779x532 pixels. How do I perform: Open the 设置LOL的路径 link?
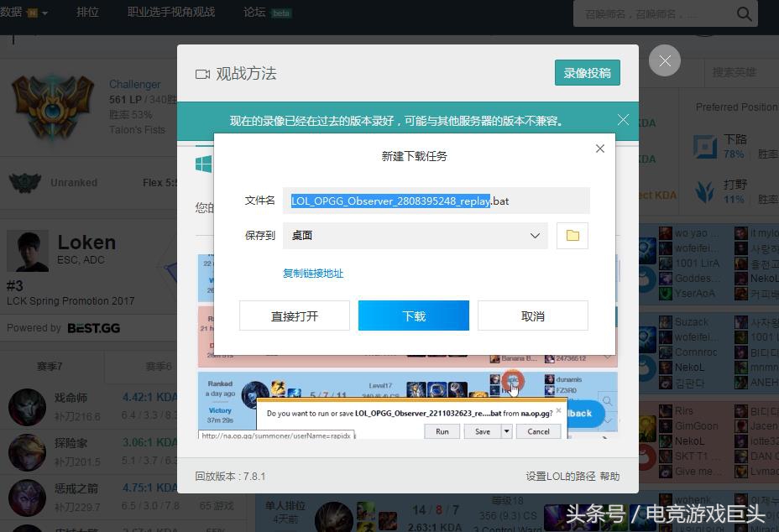[560, 476]
